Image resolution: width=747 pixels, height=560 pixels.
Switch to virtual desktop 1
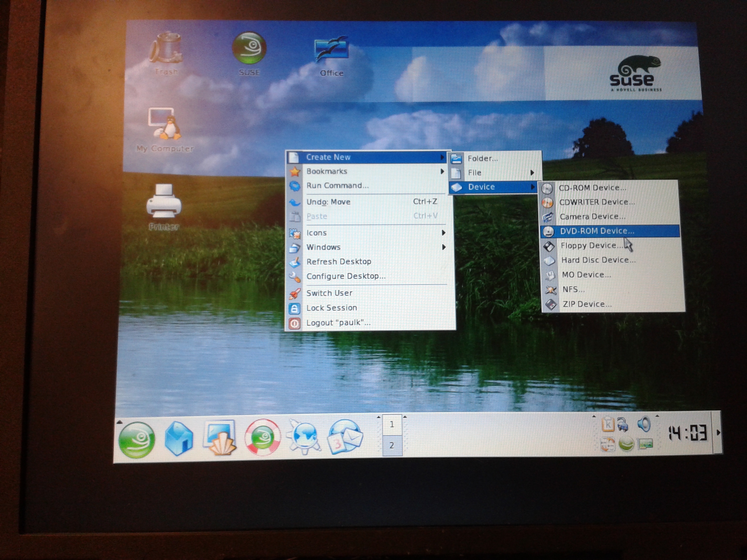point(392,424)
